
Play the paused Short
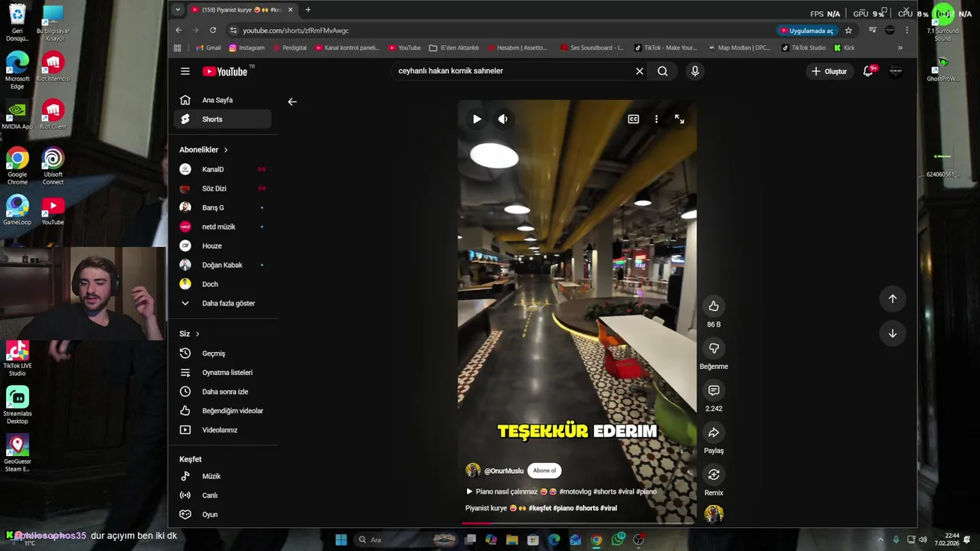(x=476, y=119)
